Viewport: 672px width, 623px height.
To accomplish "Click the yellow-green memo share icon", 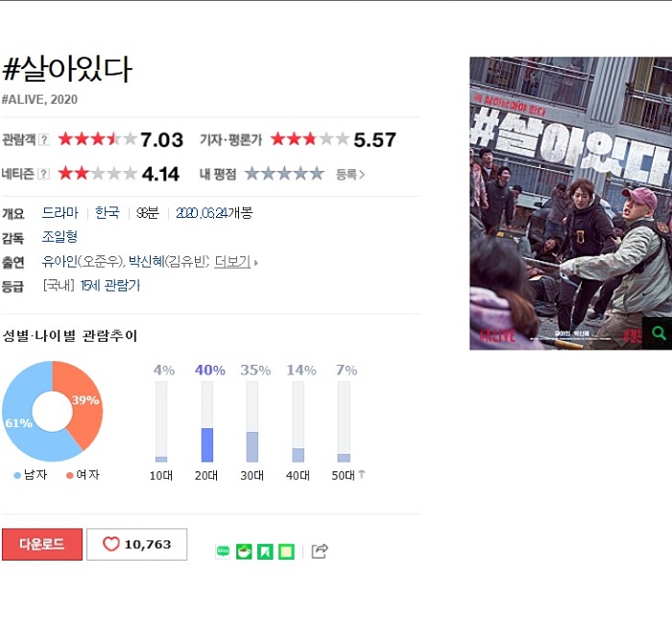I will click(286, 551).
